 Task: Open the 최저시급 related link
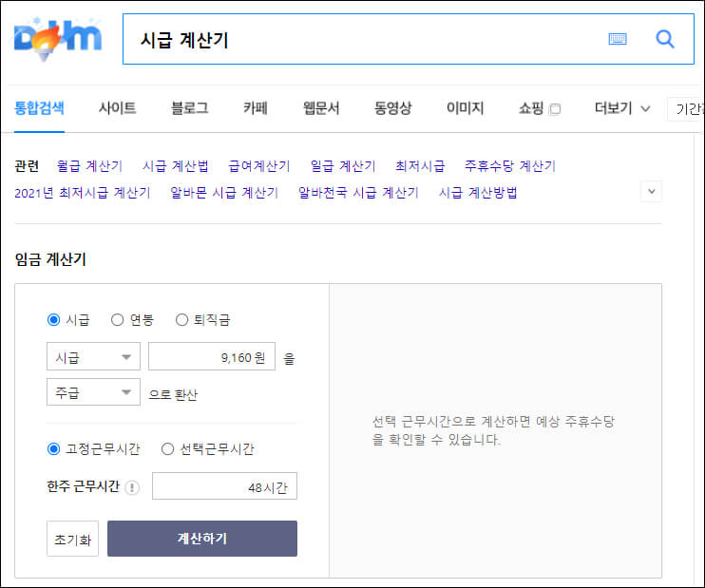coord(420,166)
